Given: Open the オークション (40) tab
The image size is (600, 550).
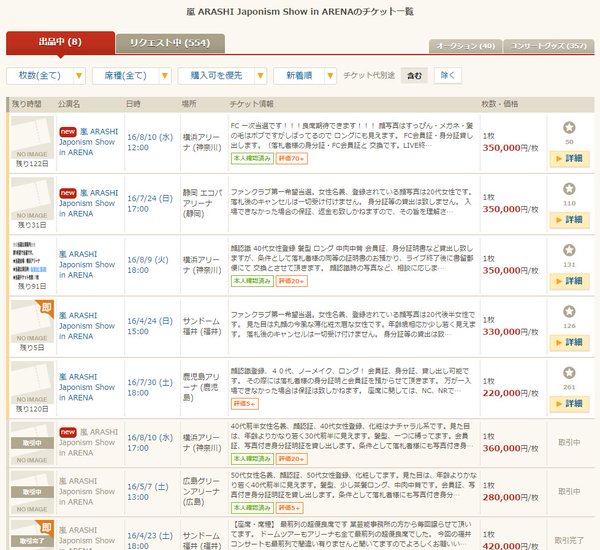Looking at the screenshot, I should click(466, 46).
